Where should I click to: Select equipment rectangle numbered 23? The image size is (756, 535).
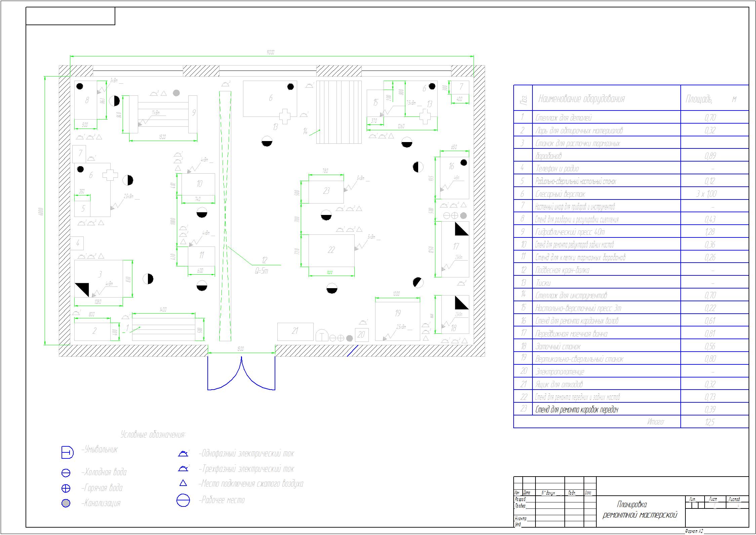click(x=326, y=191)
